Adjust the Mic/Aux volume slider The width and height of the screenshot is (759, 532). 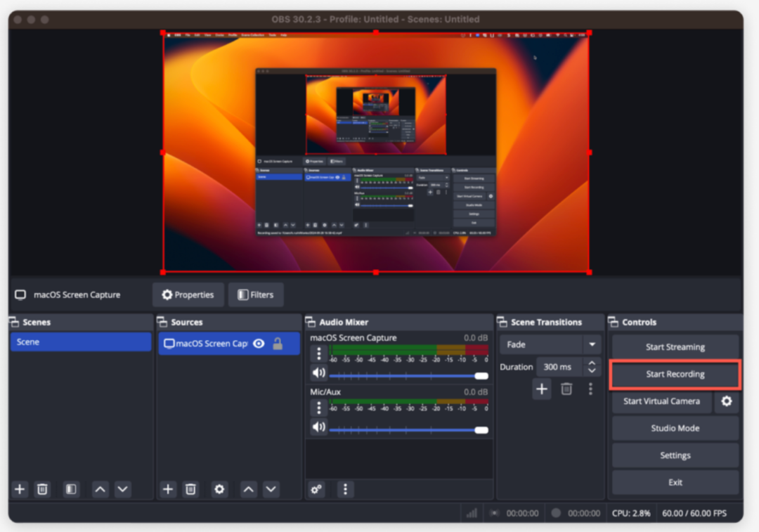pyautogui.click(x=408, y=430)
